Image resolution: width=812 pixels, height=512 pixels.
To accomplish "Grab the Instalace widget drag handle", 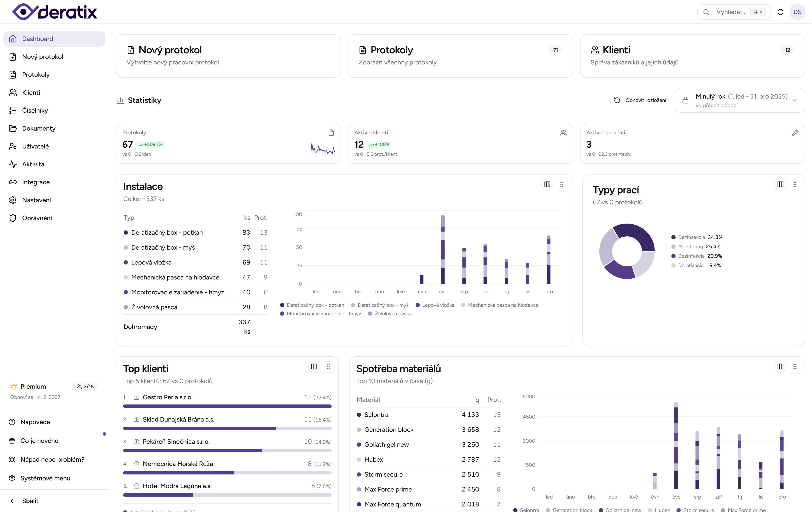I will [x=562, y=184].
